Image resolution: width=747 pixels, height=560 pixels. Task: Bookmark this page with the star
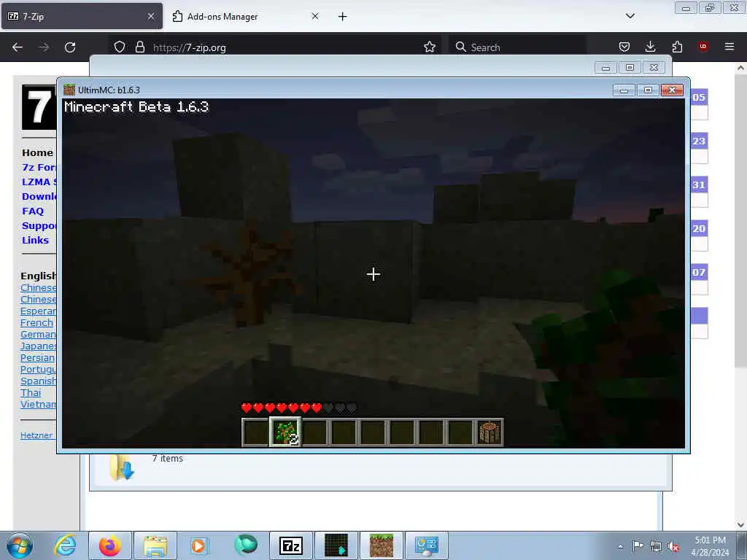pyautogui.click(x=430, y=47)
